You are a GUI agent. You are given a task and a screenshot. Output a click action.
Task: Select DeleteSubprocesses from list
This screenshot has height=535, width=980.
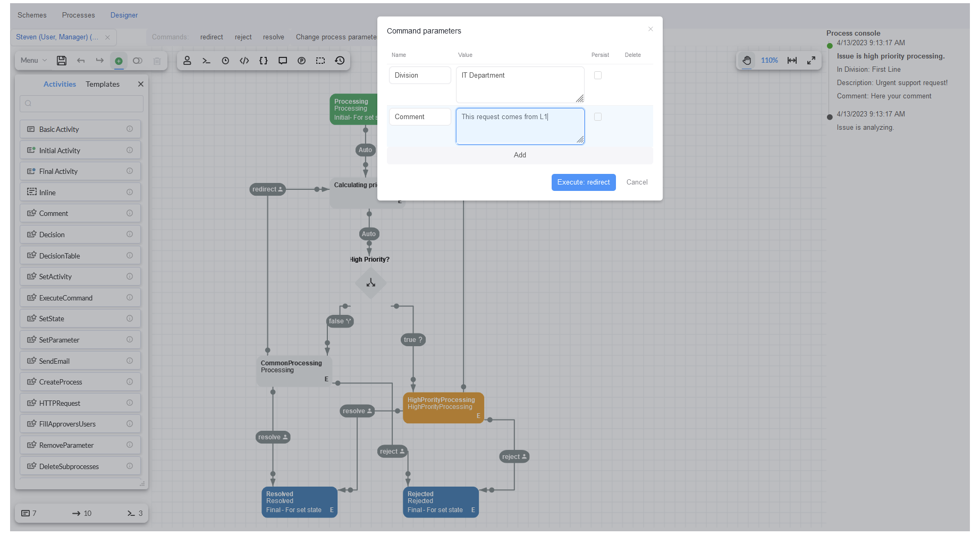[x=80, y=466]
